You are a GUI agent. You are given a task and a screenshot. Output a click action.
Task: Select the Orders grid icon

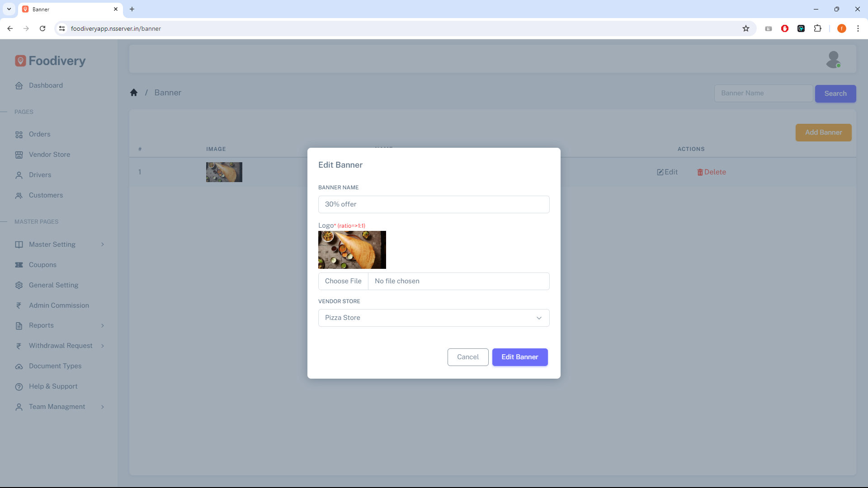point(19,134)
